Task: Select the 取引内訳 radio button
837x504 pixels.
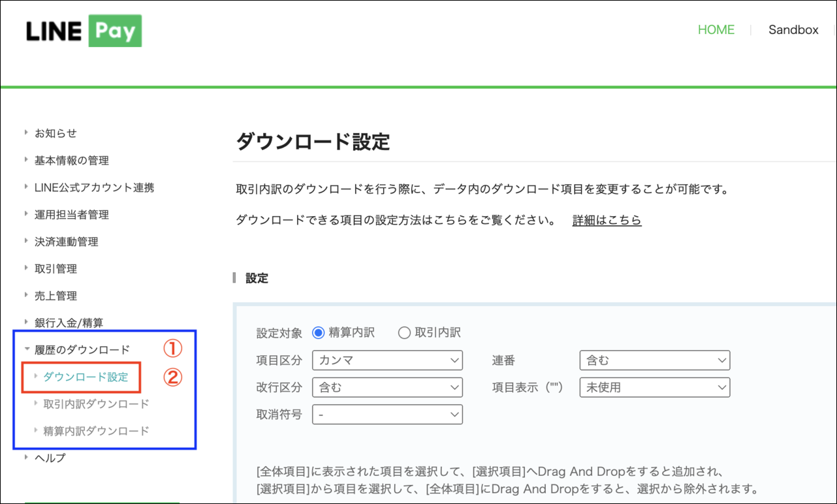Action: tap(404, 333)
